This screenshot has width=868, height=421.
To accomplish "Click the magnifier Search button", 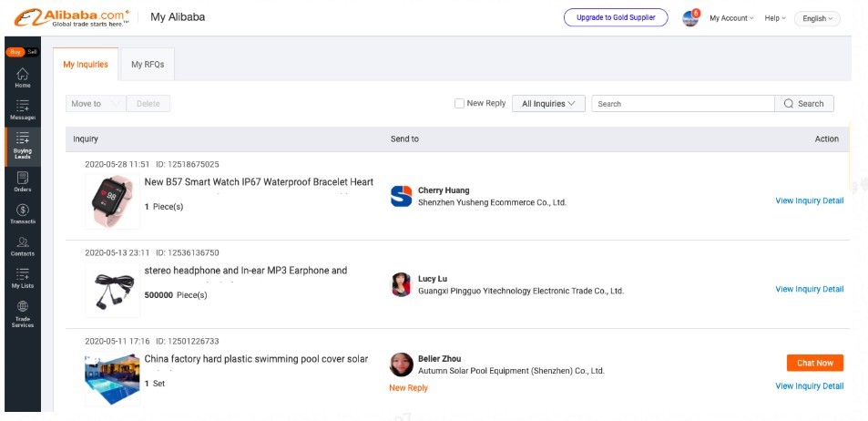I will [803, 104].
